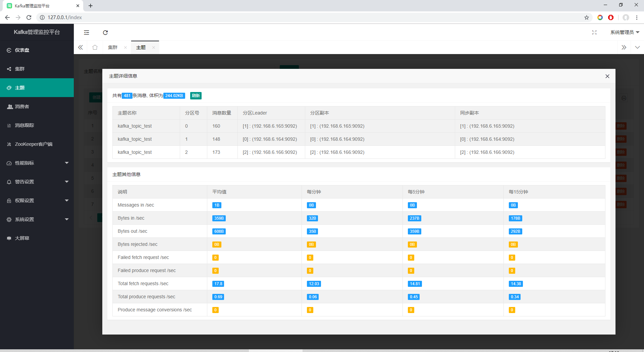Click the 0.69 produce requests average

click(x=218, y=297)
